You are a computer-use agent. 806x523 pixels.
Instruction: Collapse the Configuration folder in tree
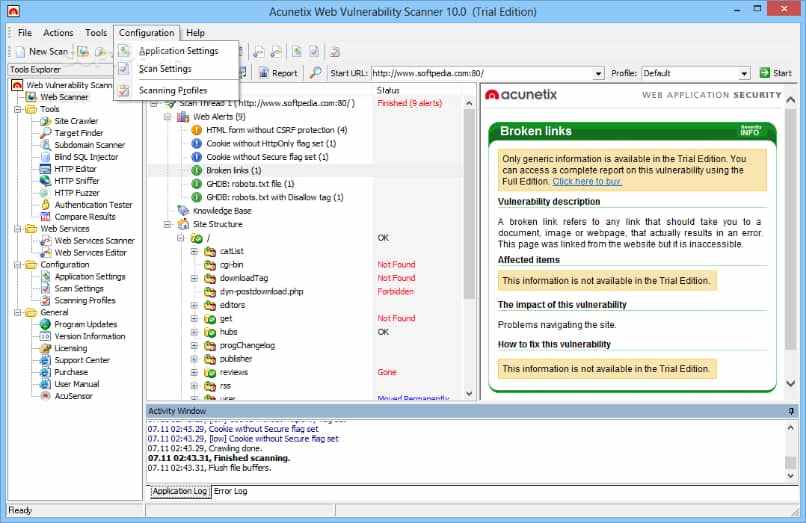tap(18, 265)
